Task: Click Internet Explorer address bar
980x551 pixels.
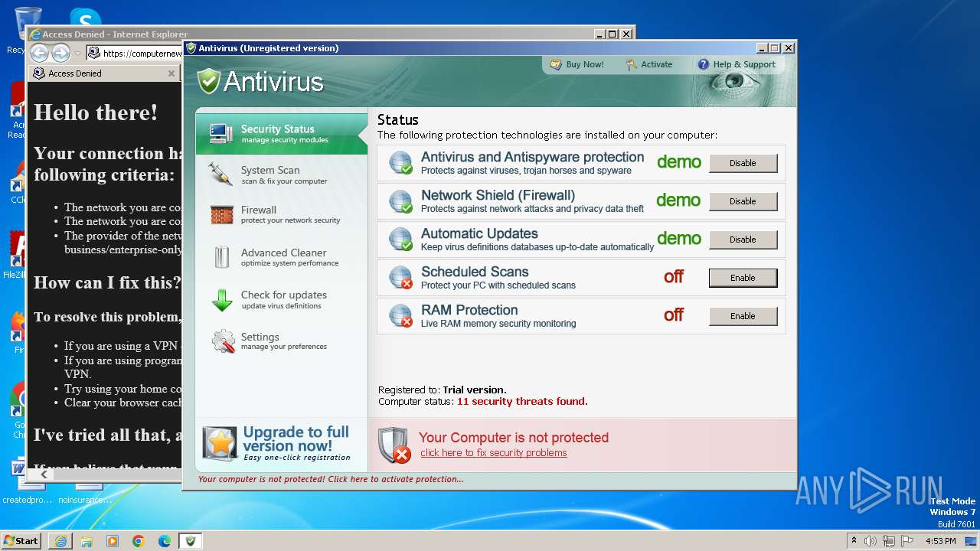Action: 134,54
